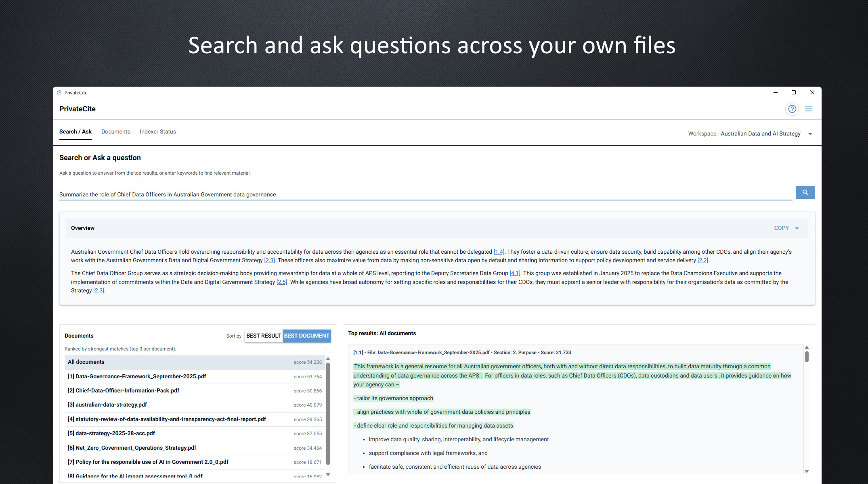This screenshot has width=868, height=484.
Task: Sort documents by BEST RESULT
Action: click(x=263, y=336)
